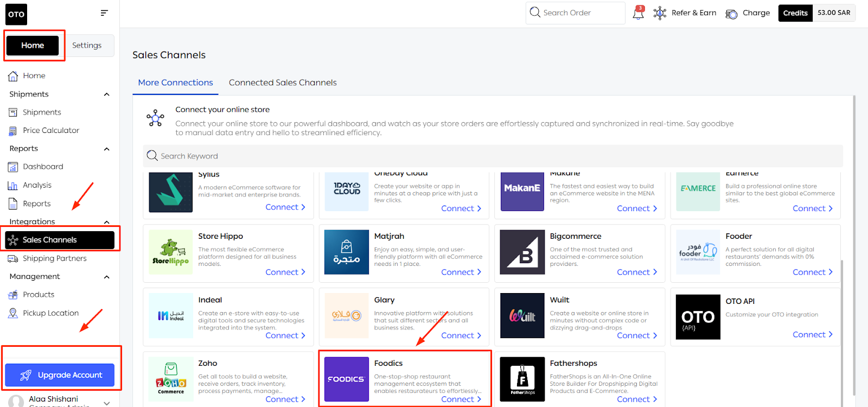Click the Charge wallet icon
Viewport: 868px width, 407px height.
click(x=731, y=14)
